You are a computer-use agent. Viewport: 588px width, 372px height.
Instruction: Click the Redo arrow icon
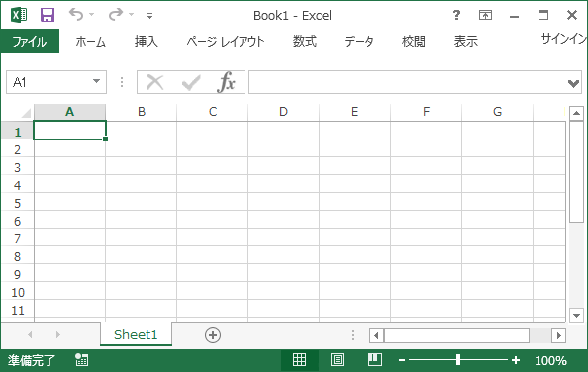point(116,15)
